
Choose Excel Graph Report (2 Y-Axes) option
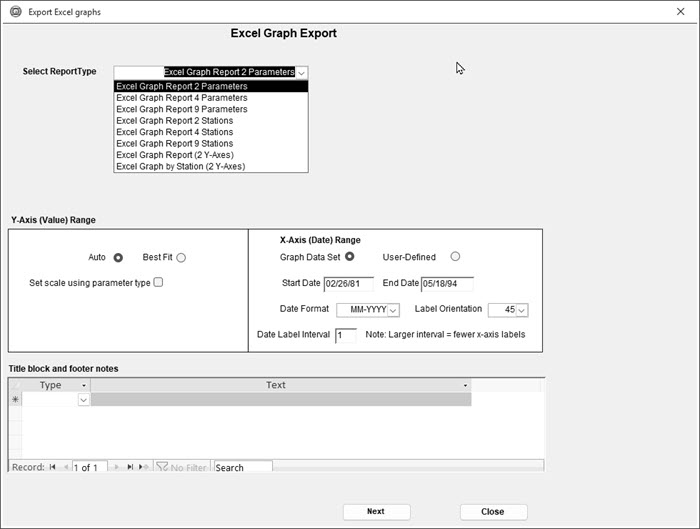pyautogui.click(x=211, y=155)
